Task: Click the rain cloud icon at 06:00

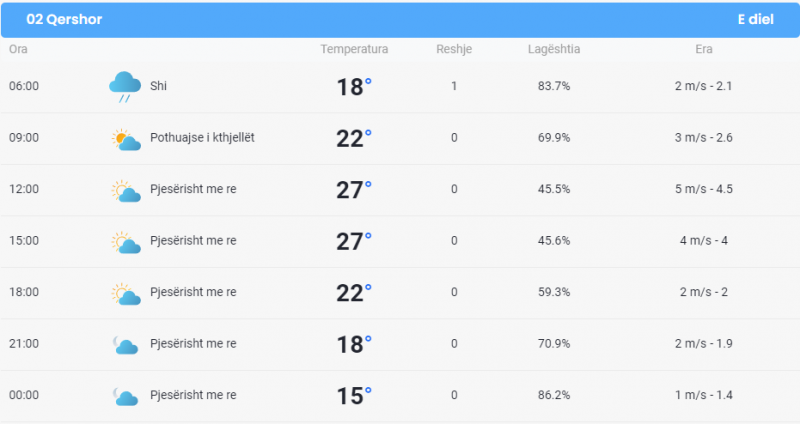Action: pyautogui.click(x=125, y=87)
